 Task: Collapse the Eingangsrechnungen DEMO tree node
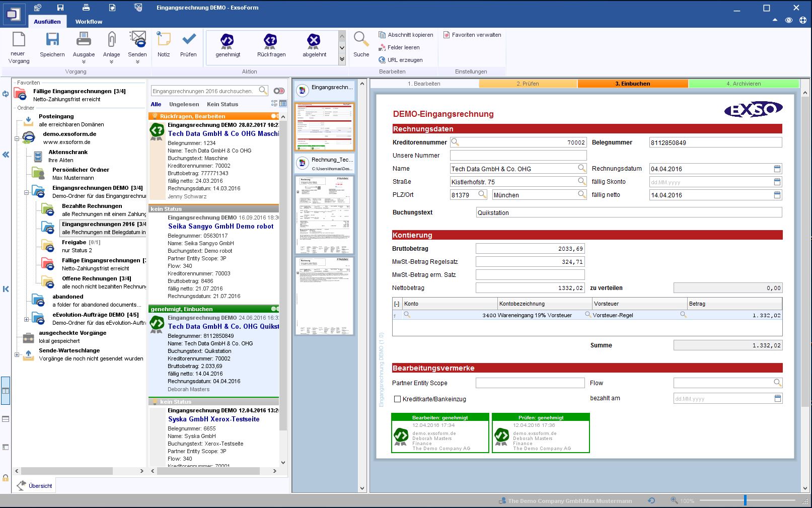point(26,192)
